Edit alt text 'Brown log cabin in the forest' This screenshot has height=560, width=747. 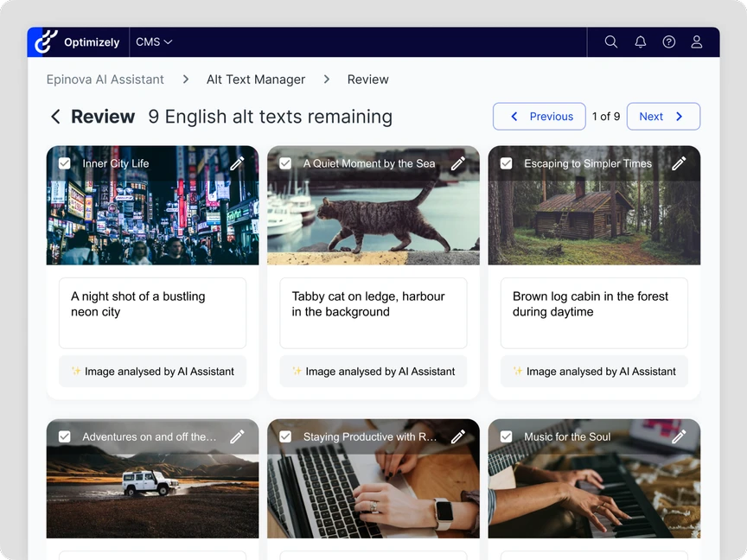coord(594,313)
